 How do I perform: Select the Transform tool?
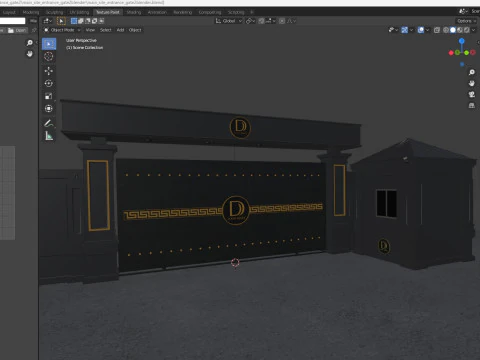[49, 109]
